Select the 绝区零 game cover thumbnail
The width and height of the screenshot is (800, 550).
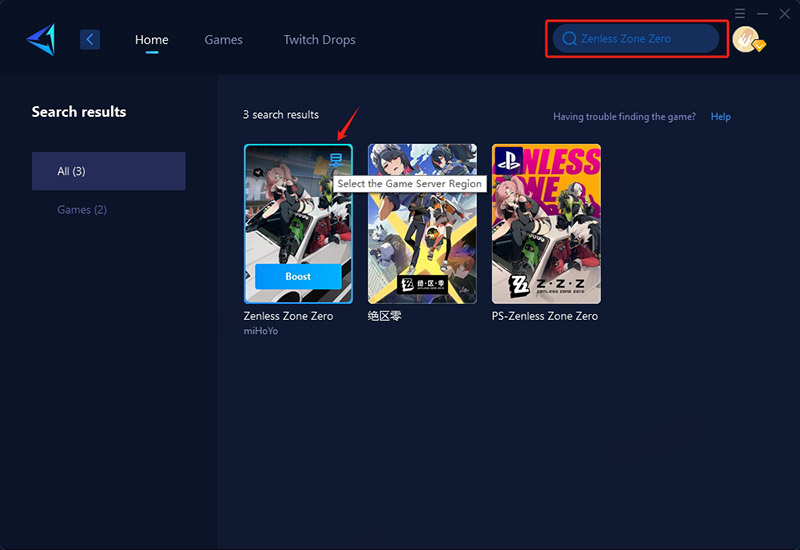coord(422,223)
